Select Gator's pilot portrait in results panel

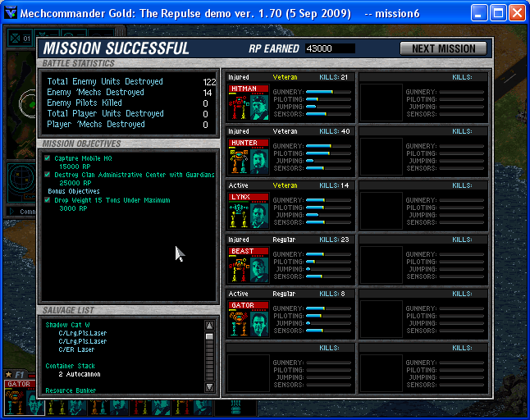pos(259,324)
